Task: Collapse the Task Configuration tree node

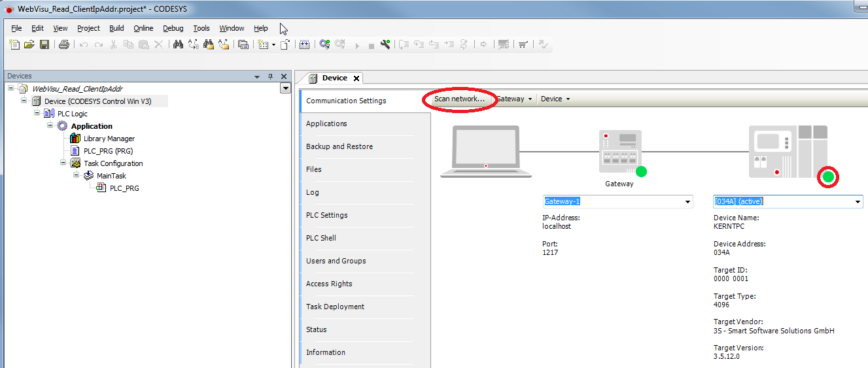Action: tap(63, 163)
